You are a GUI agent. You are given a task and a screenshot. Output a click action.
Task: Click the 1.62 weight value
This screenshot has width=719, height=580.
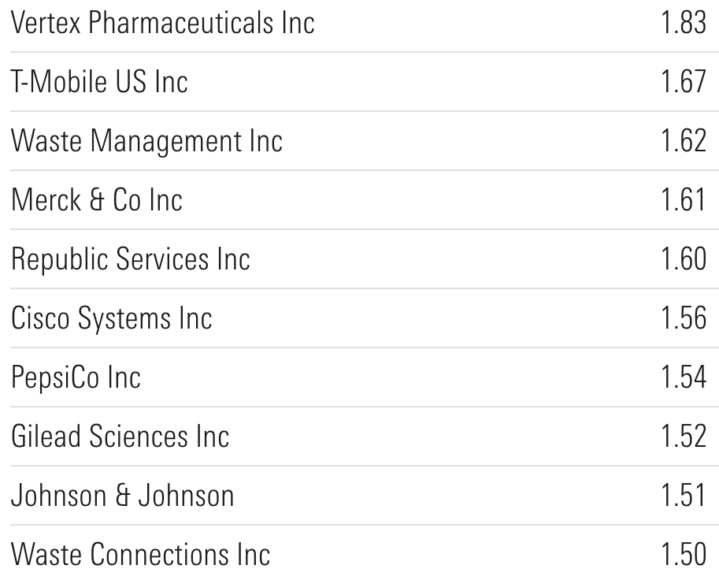point(684,141)
